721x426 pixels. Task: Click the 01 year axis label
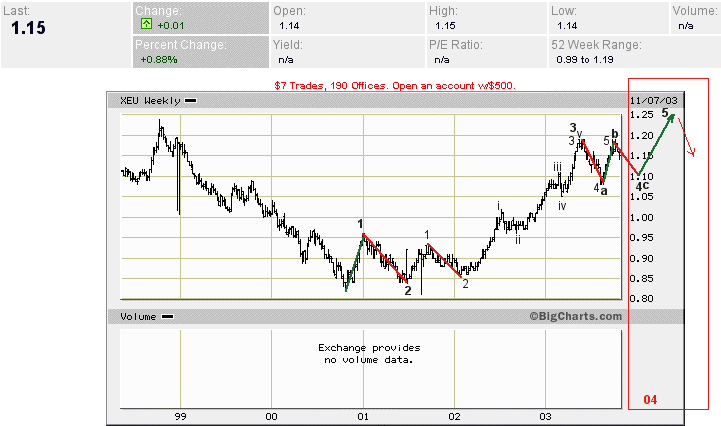(363, 416)
